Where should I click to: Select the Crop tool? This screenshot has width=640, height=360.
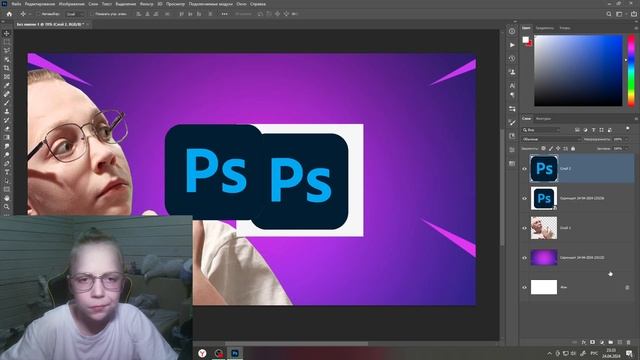tap(7, 68)
